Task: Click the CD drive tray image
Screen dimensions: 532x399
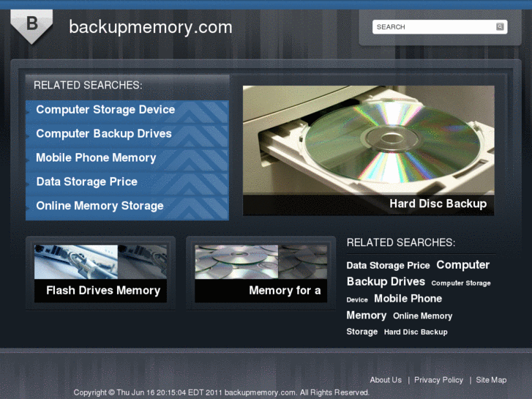Action: pos(369,141)
